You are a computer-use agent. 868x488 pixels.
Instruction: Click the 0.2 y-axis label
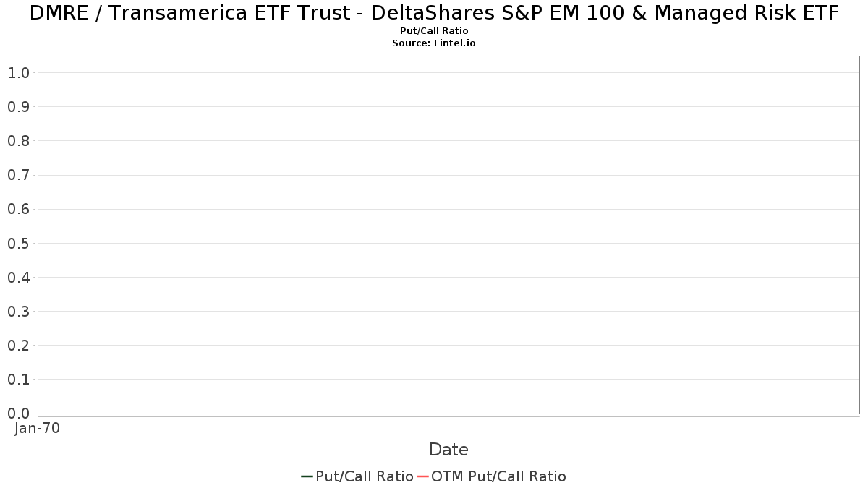18,346
